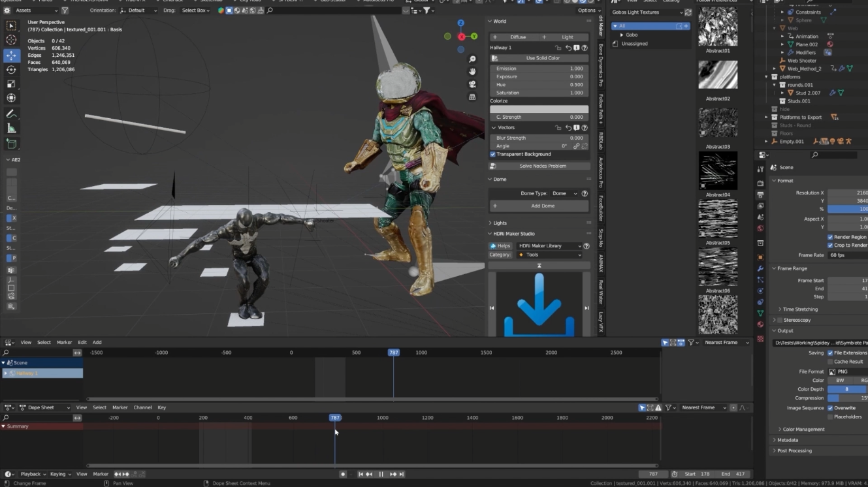This screenshot has height=487, width=868.
Task: Toggle the Overwrite checkbox
Action: pos(830,408)
